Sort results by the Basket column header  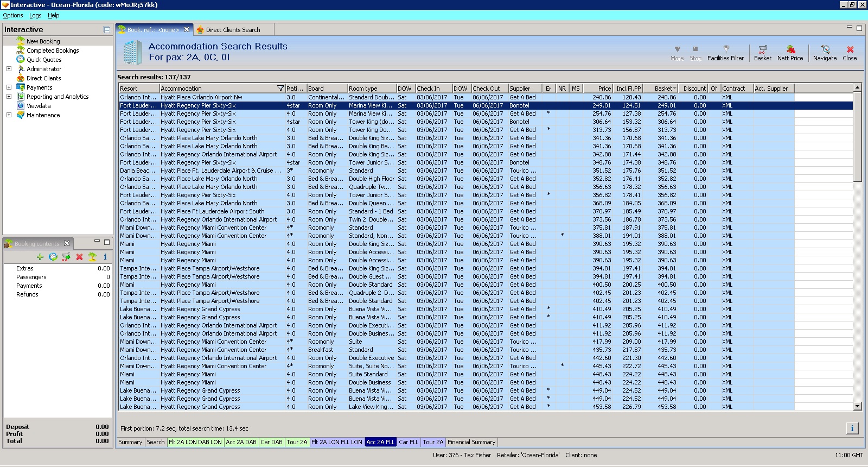pyautogui.click(x=663, y=88)
